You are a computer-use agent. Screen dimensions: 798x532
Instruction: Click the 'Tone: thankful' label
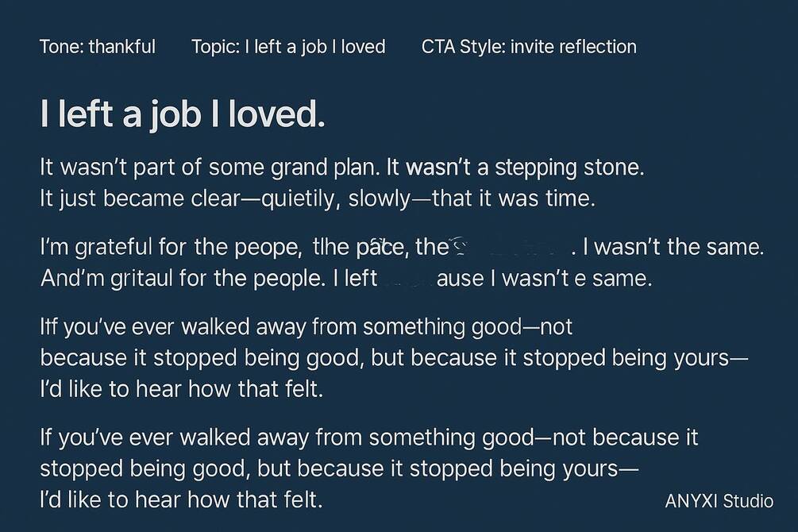(x=98, y=47)
